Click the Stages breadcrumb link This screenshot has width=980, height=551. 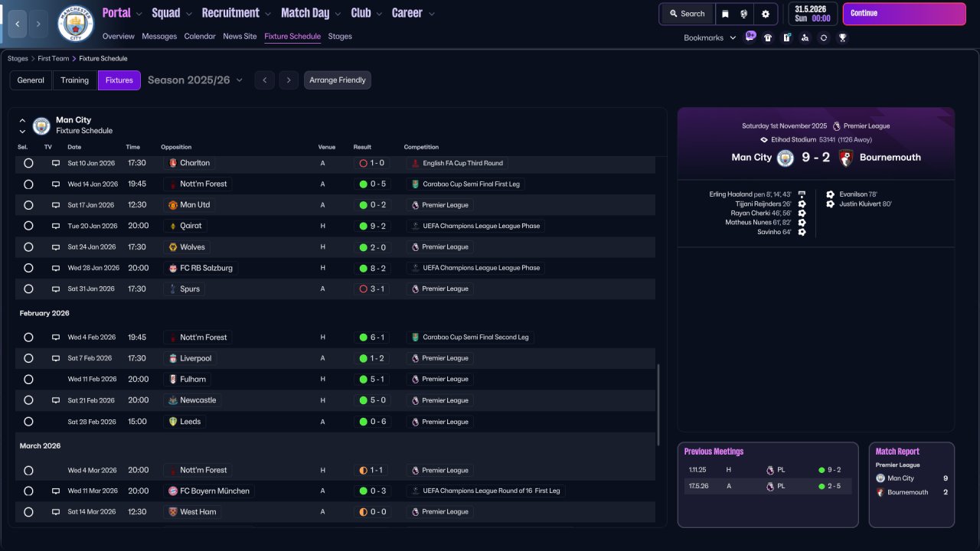click(x=18, y=58)
